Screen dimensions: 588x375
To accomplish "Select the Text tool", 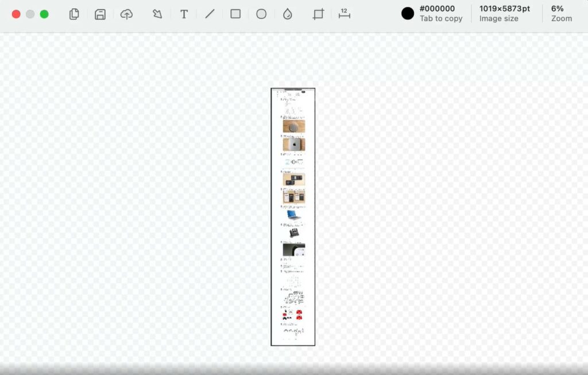I will click(x=184, y=14).
